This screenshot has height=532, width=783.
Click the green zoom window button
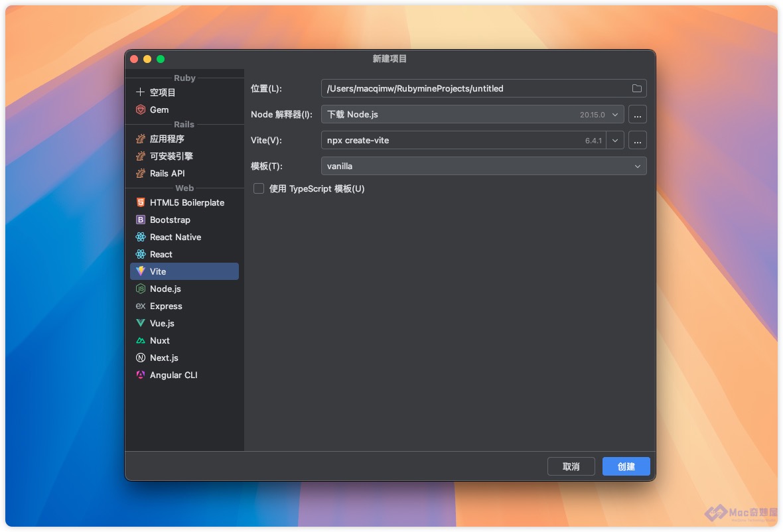[x=161, y=59]
